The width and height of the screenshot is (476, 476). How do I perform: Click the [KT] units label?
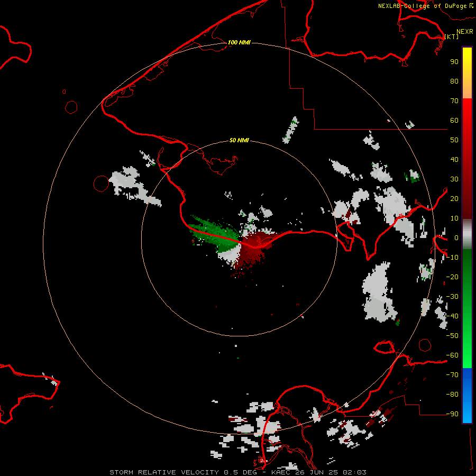(x=451, y=36)
